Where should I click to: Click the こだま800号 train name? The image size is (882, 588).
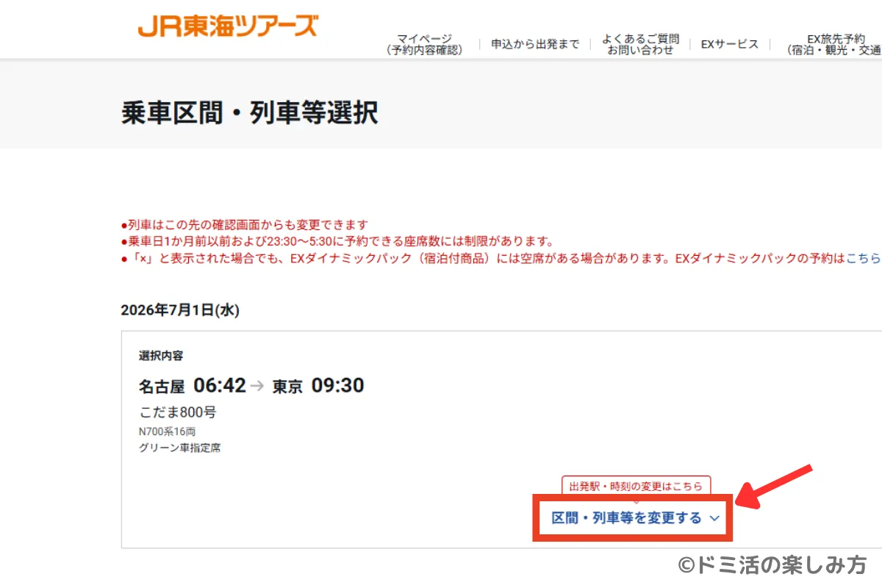[178, 412]
